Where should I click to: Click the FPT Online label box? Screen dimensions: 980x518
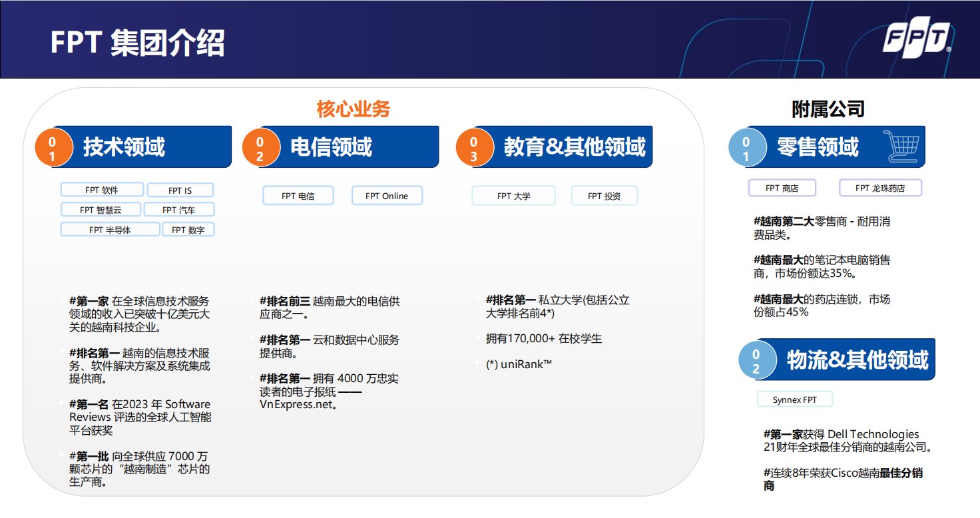tap(387, 195)
